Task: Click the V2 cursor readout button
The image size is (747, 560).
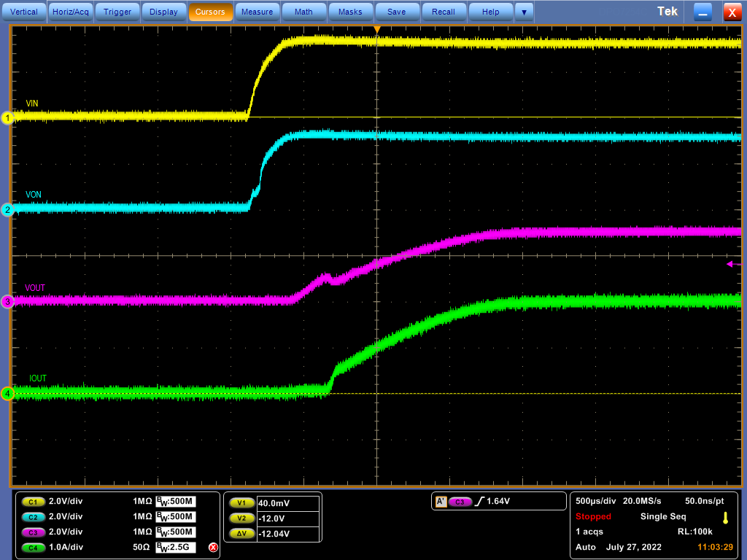Action: 241,518
